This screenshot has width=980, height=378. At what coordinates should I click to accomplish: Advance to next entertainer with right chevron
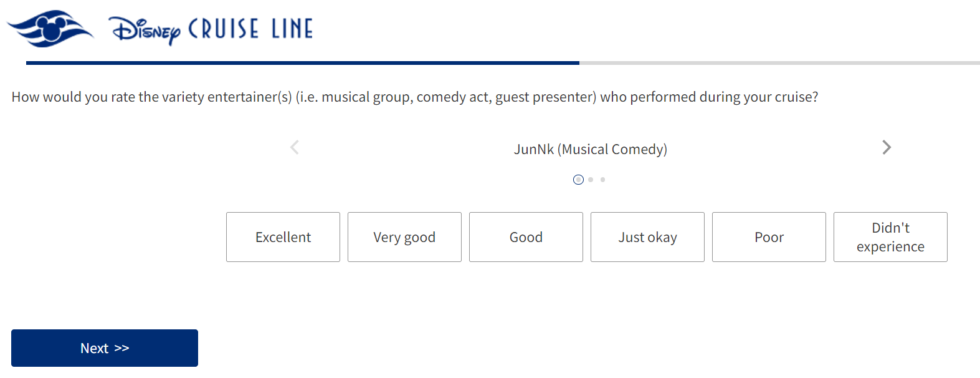click(887, 148)
